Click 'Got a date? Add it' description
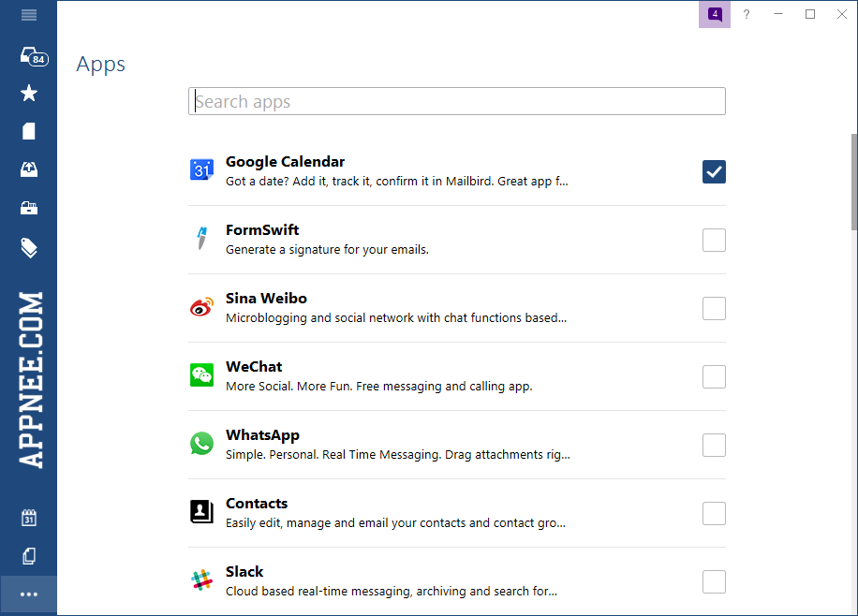 [x=397, y=182]
